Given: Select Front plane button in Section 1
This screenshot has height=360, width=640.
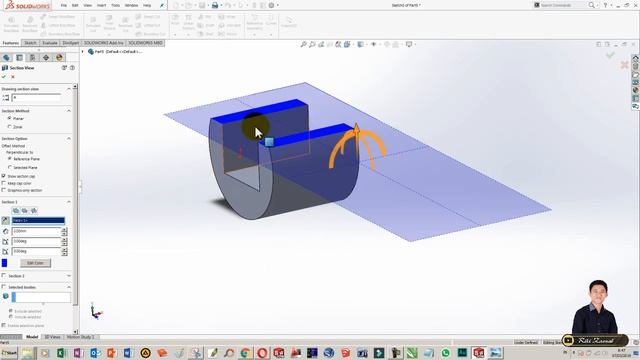Looking at the screenshot, I should pos(16,211).
